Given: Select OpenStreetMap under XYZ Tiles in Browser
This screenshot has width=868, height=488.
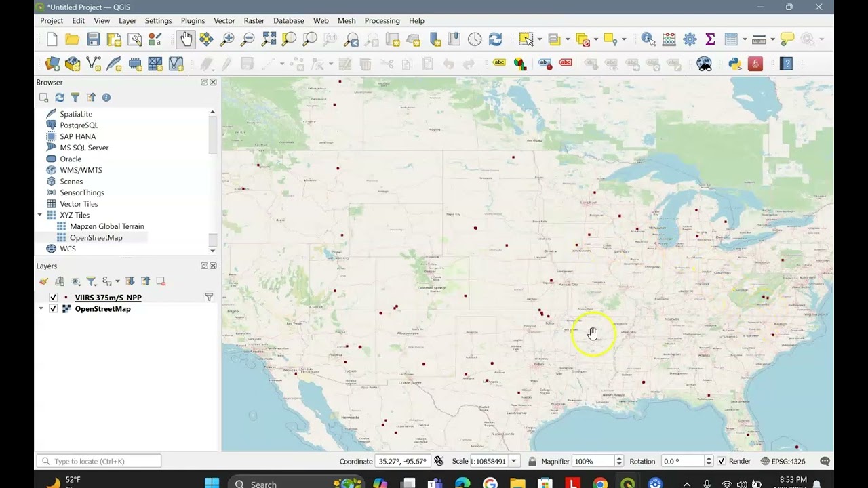Looking at the screenshot, I should pyautogui.click(x=96, y=238).
